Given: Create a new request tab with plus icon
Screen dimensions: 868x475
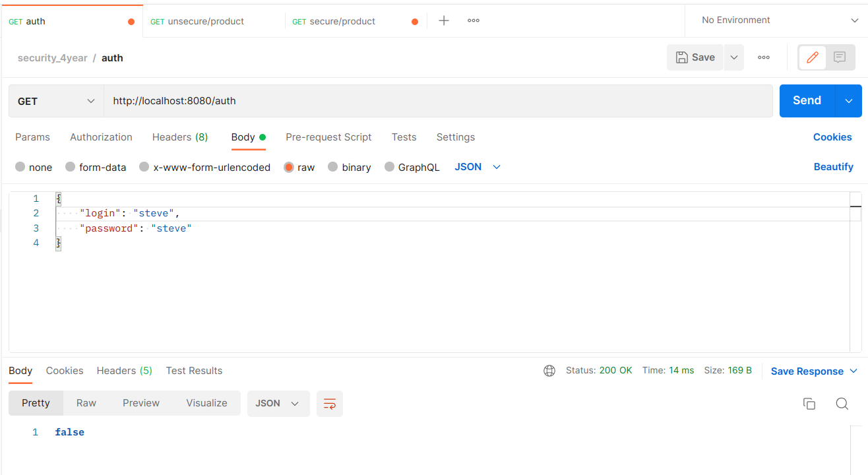Looking at the screenshot, I should point(443,20).
